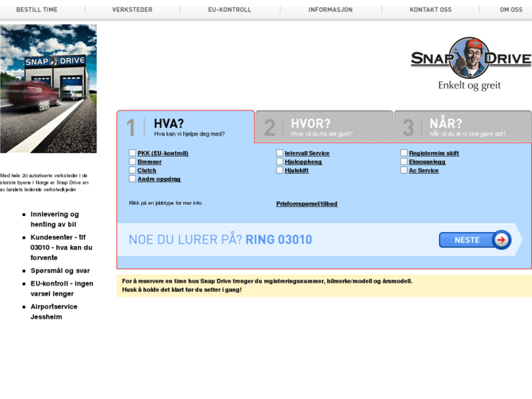Viewport: 532px width, 399px height.
Task: Open Kontakt Oss from the navigation bar
Action: click(430, 10)
